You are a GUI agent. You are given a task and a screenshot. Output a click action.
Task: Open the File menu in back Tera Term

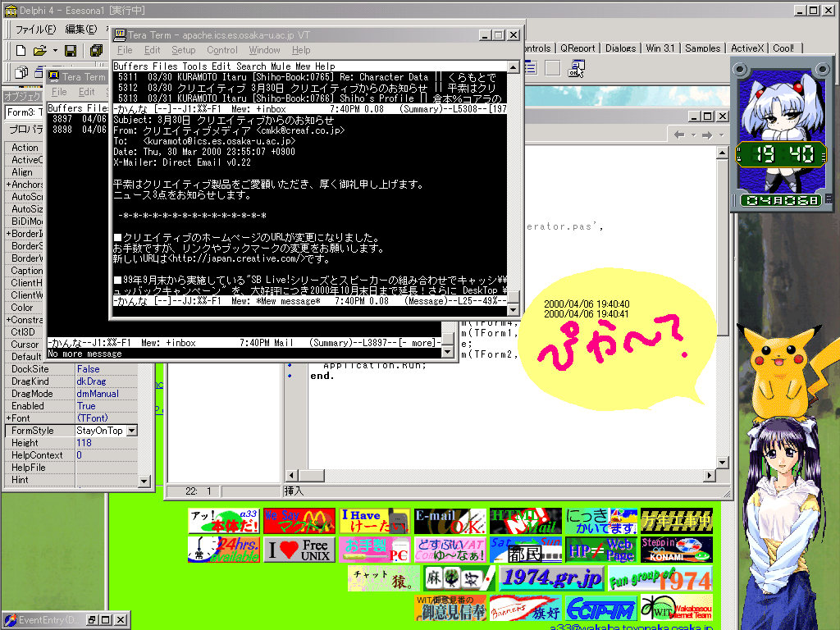click(x=59, y=92)
